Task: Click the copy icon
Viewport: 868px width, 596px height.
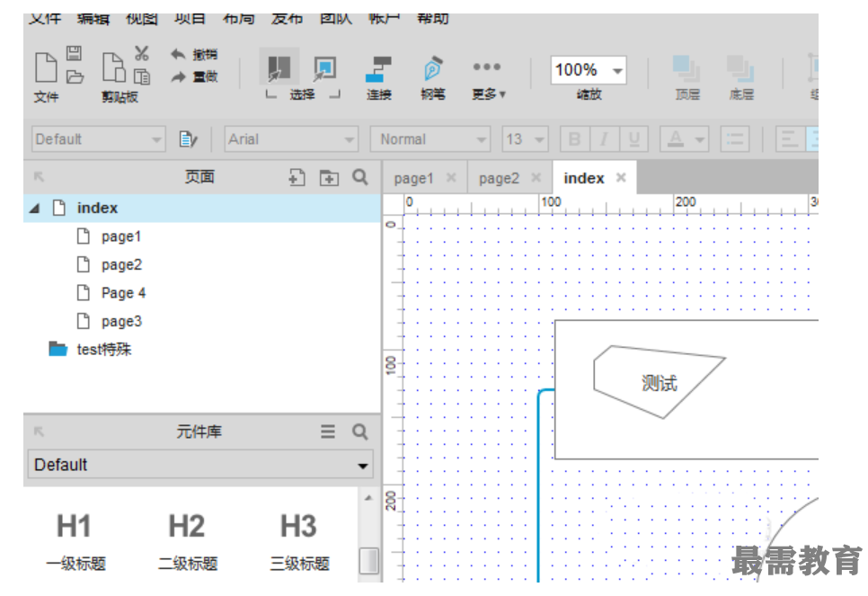Action: click(x=142, y=76)
